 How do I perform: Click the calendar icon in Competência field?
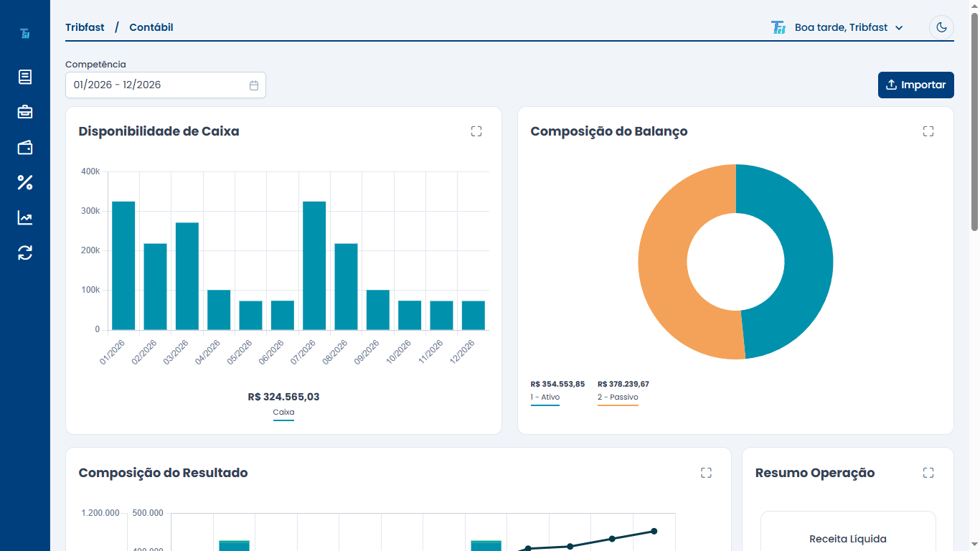coord(254,85)
